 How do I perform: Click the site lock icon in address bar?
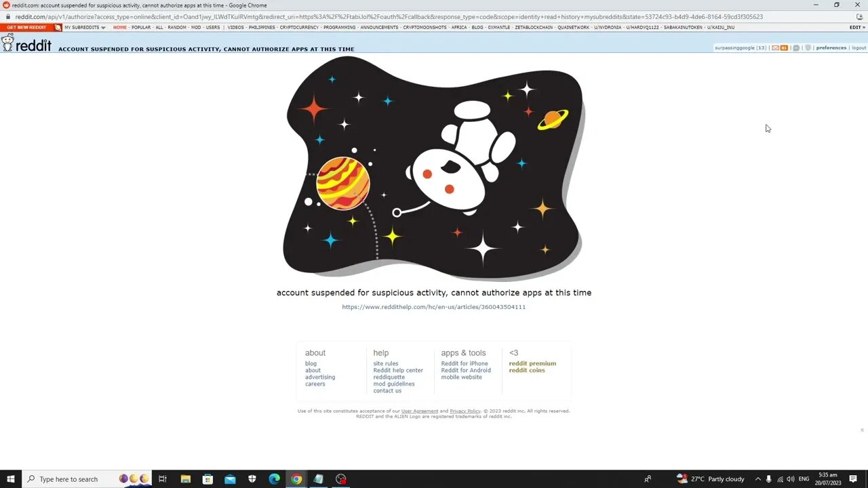[x=8, y=17]
